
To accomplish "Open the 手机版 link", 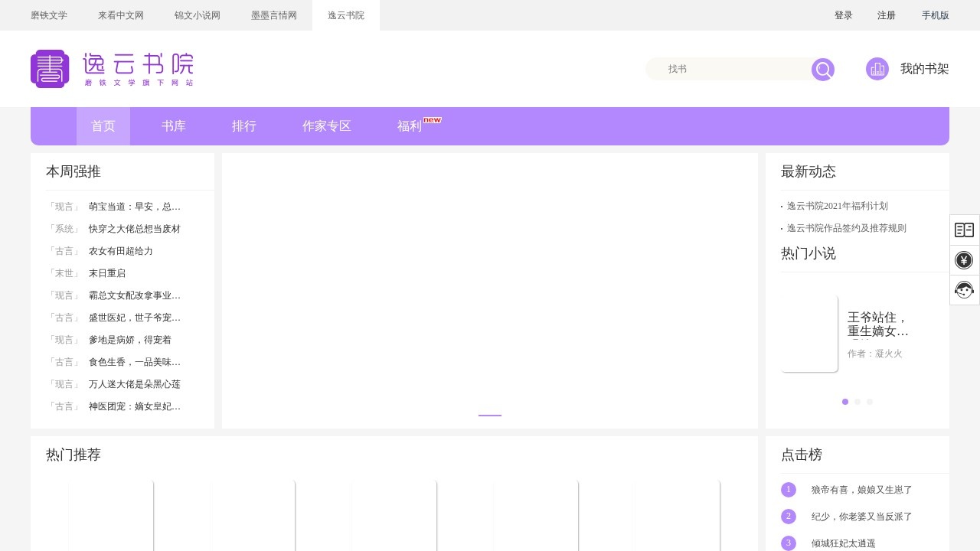I will [x=936, y=15].
